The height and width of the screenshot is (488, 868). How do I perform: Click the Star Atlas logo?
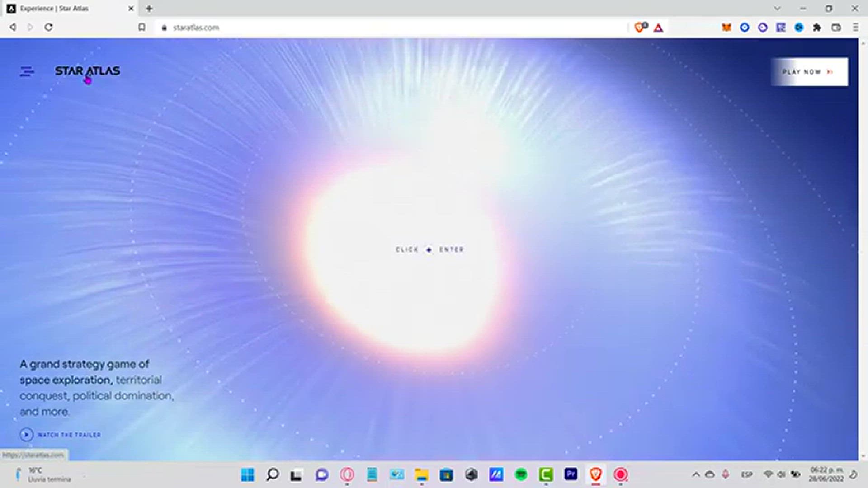point(87,71)
